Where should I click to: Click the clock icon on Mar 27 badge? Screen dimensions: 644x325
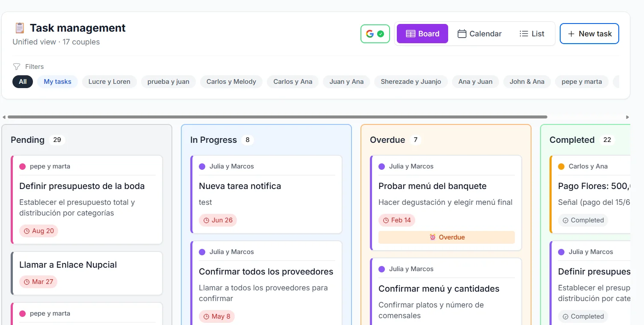pyautogui.click(x=27, y=282)
